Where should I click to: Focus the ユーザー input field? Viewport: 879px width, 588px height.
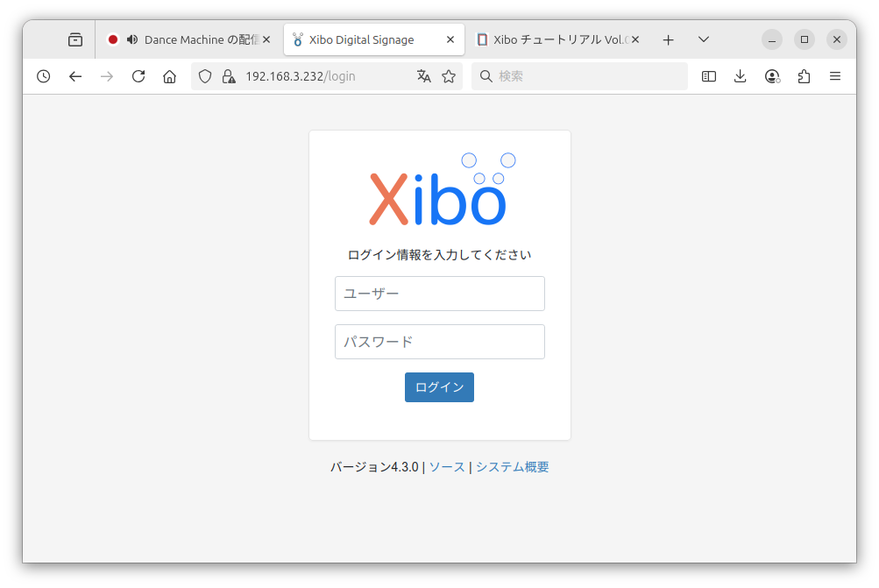coord(440,294)
